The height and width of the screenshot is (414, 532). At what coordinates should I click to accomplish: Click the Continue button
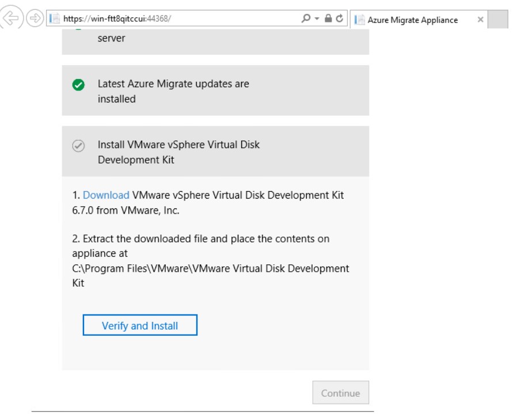tap(341, 393)
